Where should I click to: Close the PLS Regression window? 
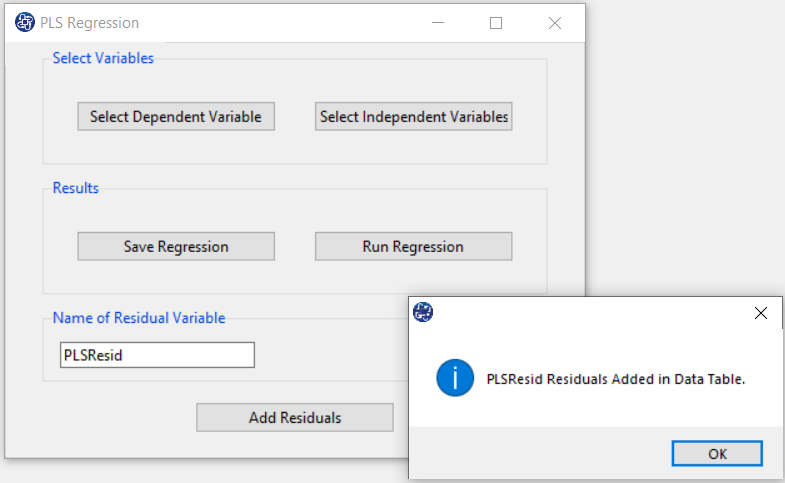point(555,22)
